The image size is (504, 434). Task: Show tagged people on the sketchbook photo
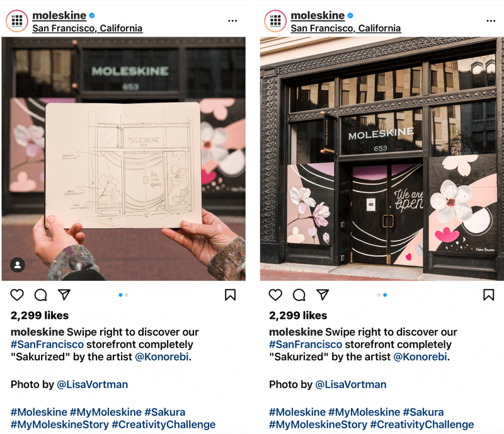coord(18,265)
